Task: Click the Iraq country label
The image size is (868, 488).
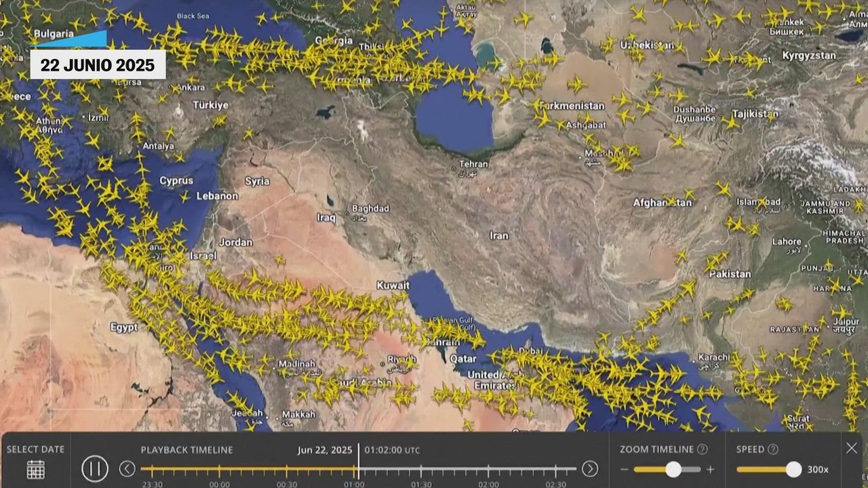Action: pos(326,218)
